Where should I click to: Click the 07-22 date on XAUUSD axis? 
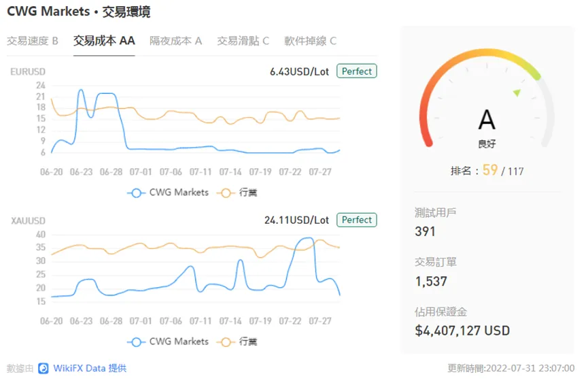290,321
